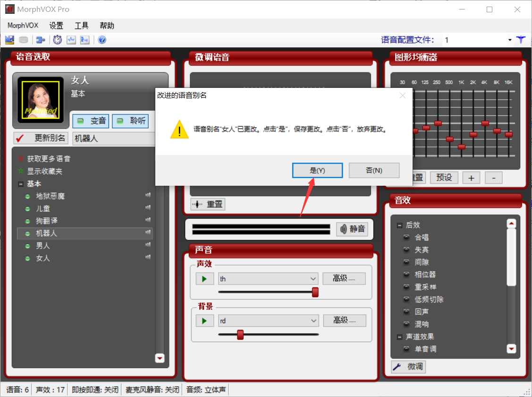Enable the 回声 effect
Screen dimensions: 532x397
click(406, 311)
